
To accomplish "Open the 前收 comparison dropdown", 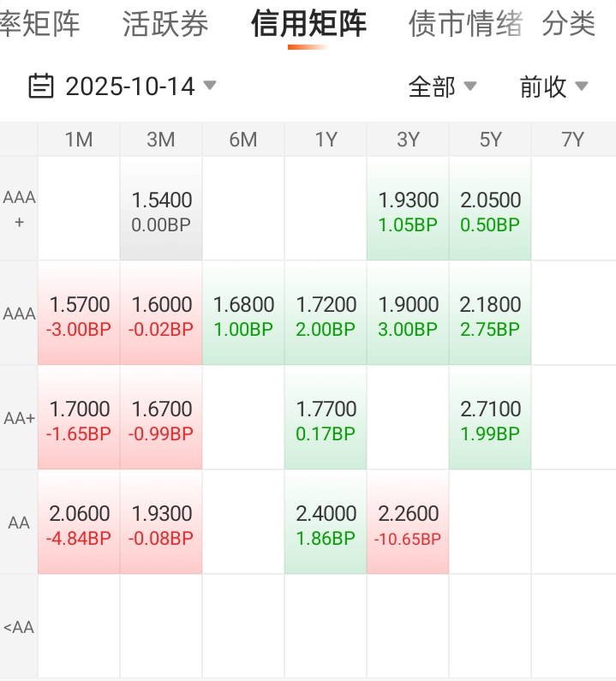I will point(553,87).
